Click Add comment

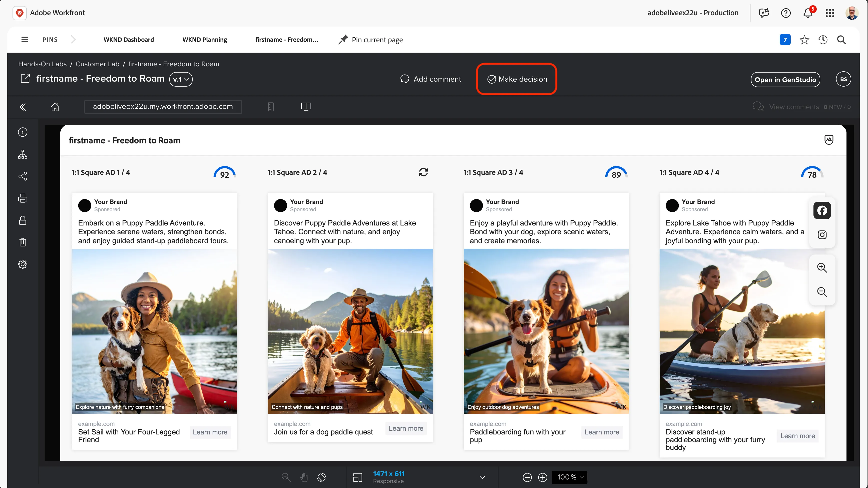pos(430,79)
